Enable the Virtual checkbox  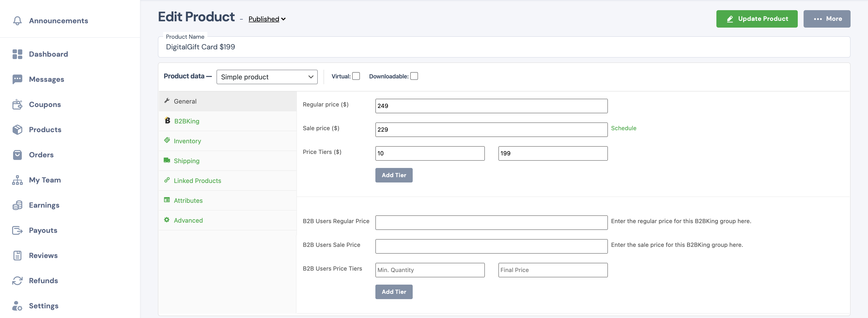(x=356, y=76)
